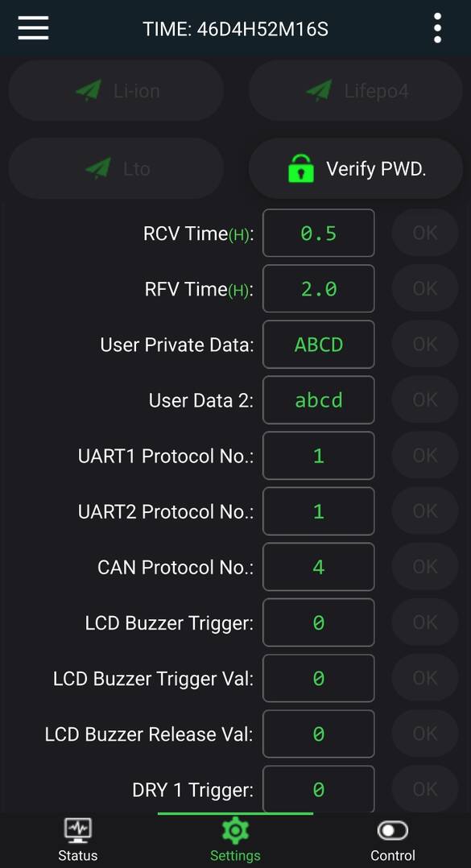
Task: Tap the Verify PWD. button
Action: point(355,168)
